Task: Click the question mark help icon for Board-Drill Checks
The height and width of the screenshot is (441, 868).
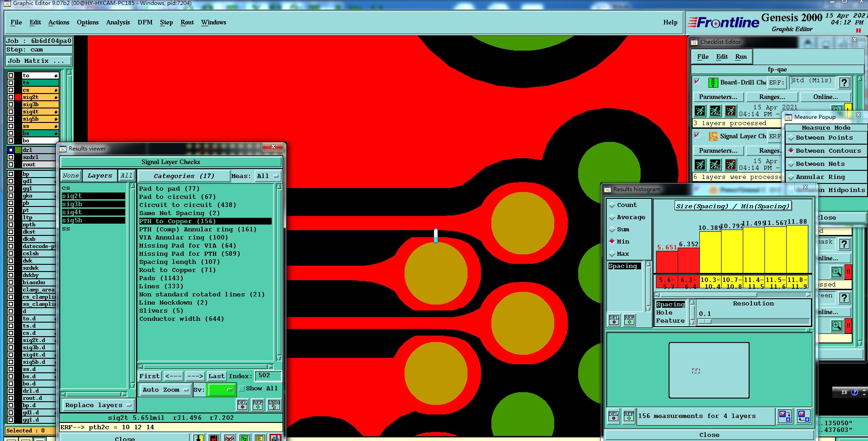Action: click(844, 83)
